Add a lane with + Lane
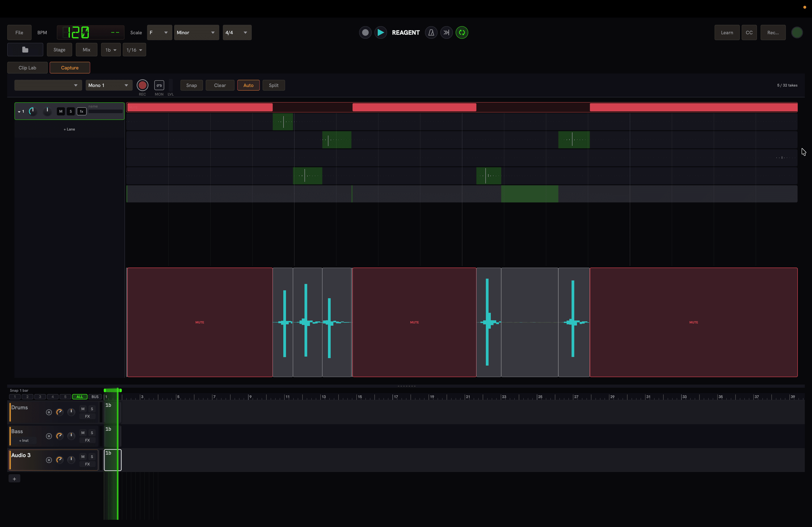This screenshot has width=812, height=527. pyautogui.click(x=69, y=129)
